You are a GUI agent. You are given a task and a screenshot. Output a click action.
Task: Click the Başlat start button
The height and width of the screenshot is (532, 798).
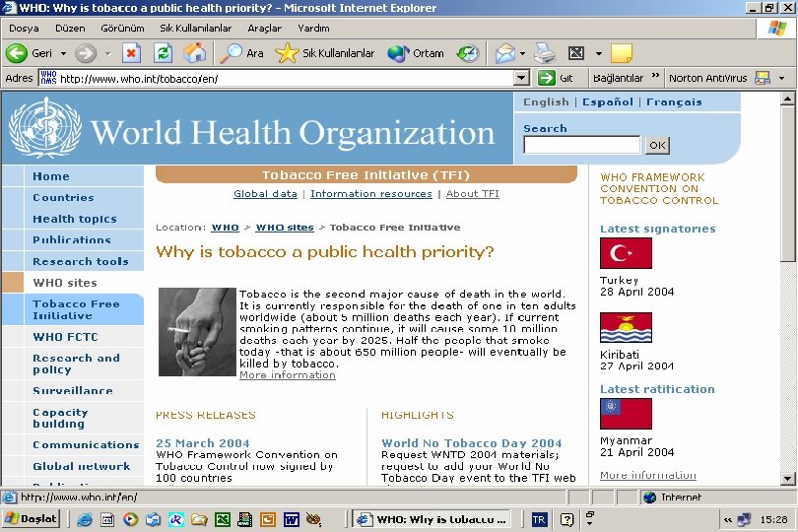pyautogui.click(x=32, y=519)
